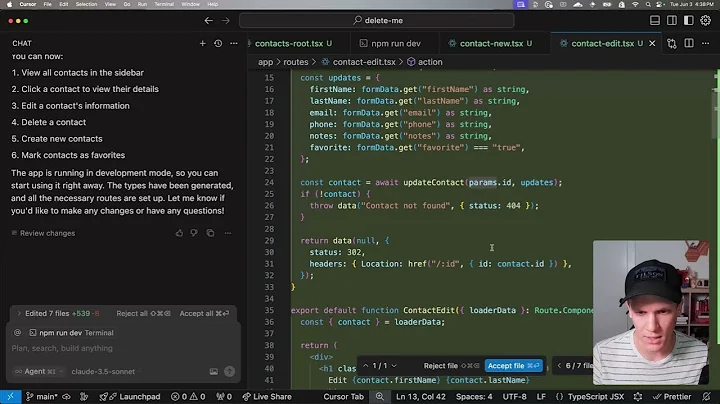Go to previous file in 6/7 navigator
Screen dimensions: 720x404
tap(559, 366)
